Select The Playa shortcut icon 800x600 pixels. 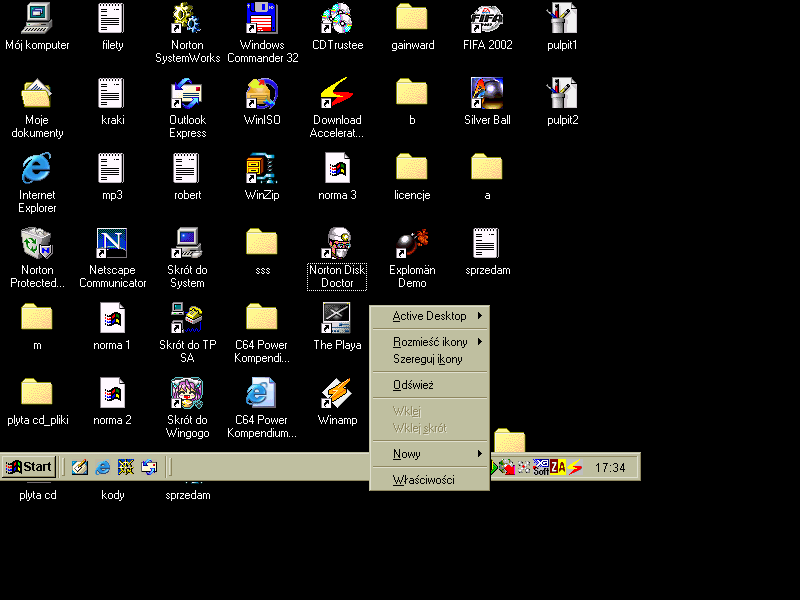337,318
